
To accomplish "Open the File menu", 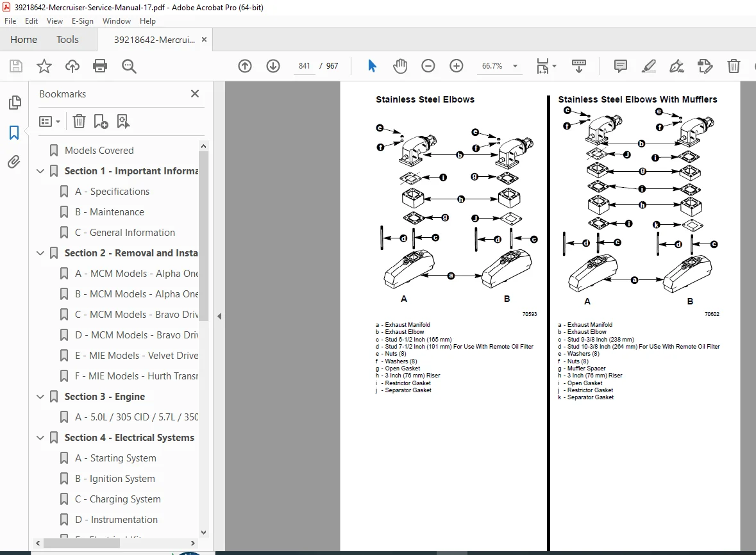I will point(10,21).
